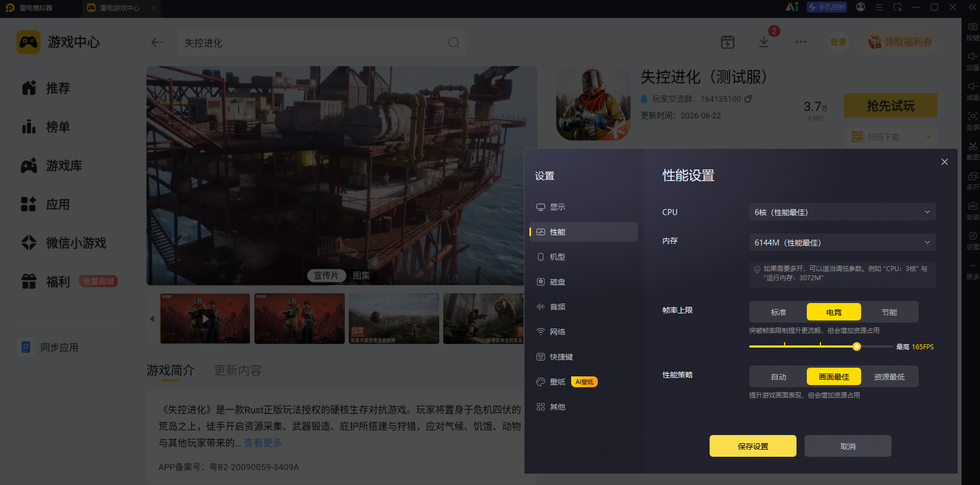Close the settings dialog with X
This screenshot has height=485, width=980.
945,162
